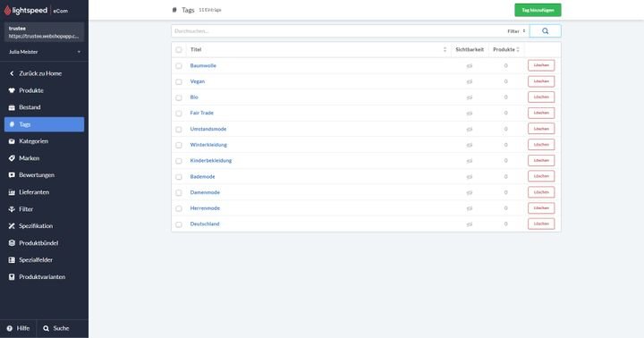Open the Filter dropdown in search bar
This screenshot has width=644, height=338.
[x=516, y=31]
